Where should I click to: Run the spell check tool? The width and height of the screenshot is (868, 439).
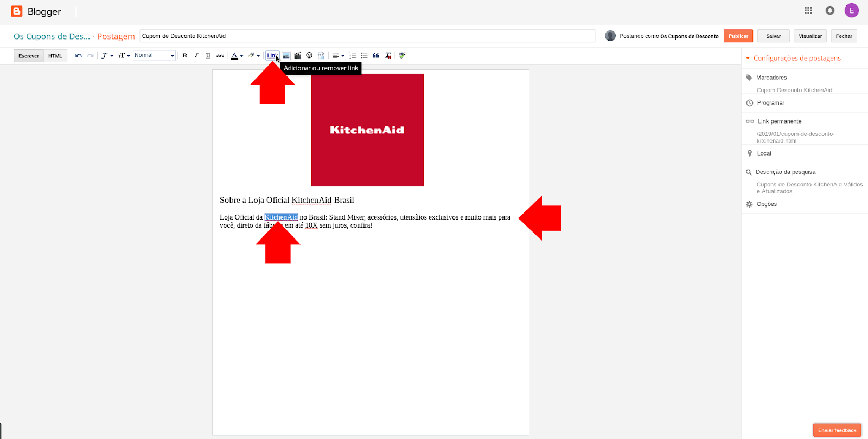tap(402, 55)
